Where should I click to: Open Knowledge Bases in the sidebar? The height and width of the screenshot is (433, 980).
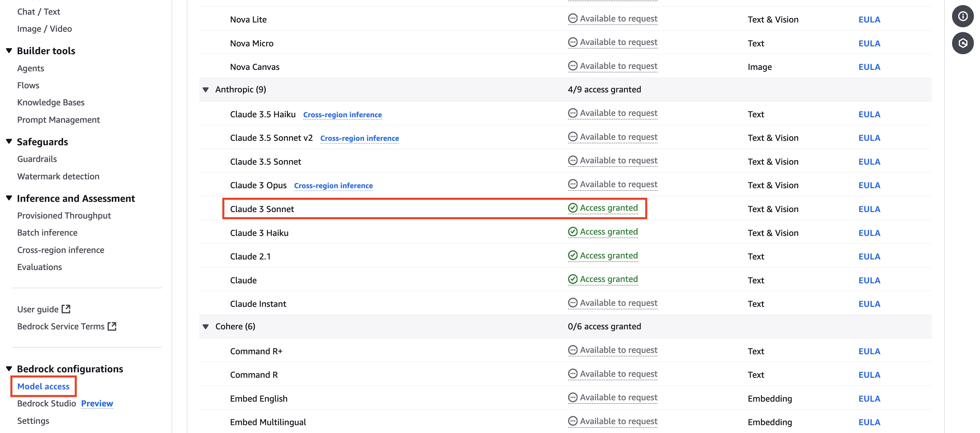pos(50,102)
